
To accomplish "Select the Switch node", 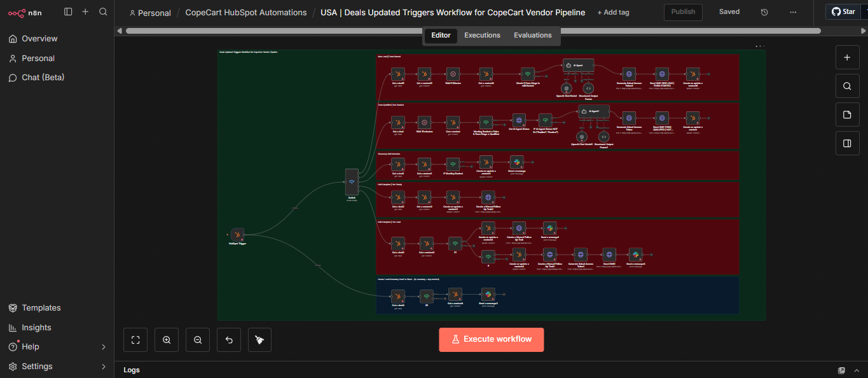I will pyautogui.click(x=351, y=182).
